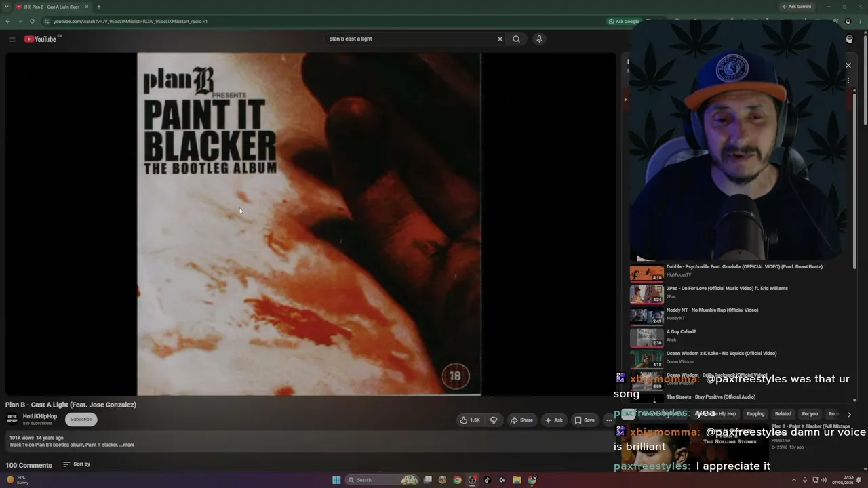
Task: Open OBS Studio from the taskbar
Action: click(472, 480)
